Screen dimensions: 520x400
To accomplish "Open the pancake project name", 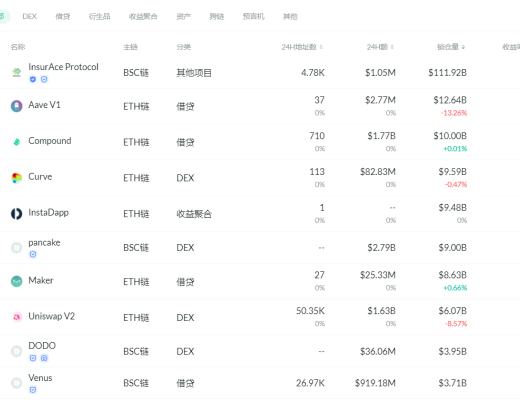I will (44, 243).
